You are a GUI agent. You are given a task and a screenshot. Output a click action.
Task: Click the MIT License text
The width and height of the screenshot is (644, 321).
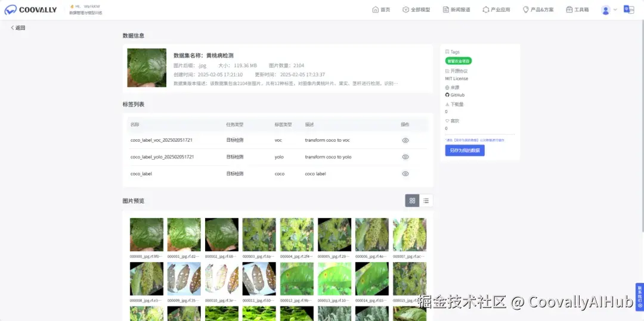(x=457, y=79)
